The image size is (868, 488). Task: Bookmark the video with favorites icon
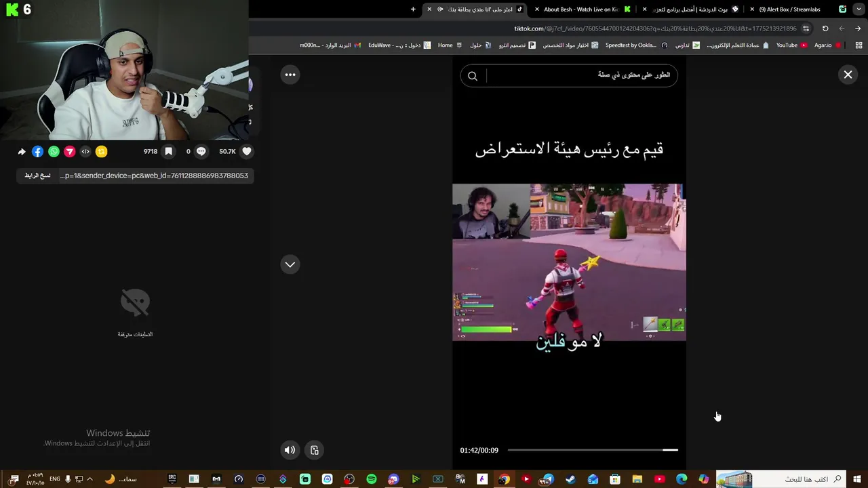point(169,152)
